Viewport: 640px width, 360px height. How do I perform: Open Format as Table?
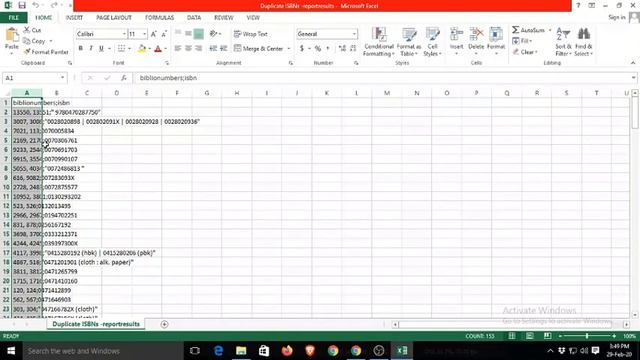[409, 42]
